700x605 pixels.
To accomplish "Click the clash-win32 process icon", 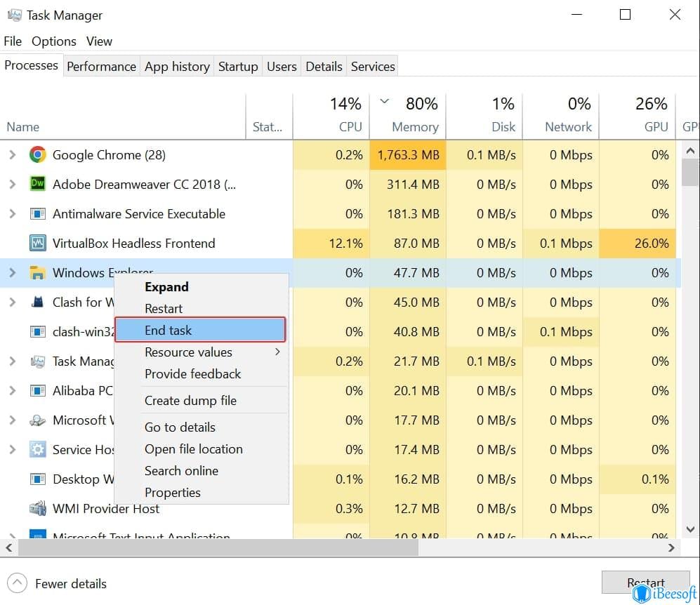I will (38, 331).
